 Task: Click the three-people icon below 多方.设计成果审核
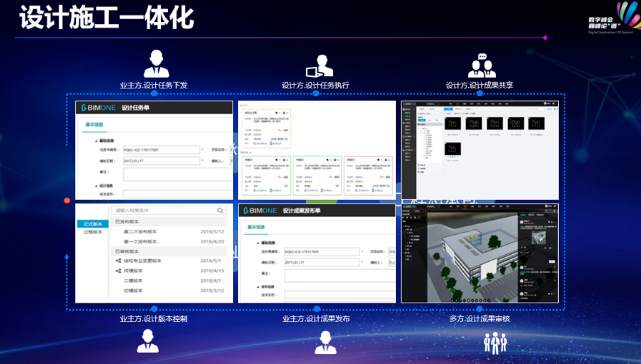coord(495,343)
